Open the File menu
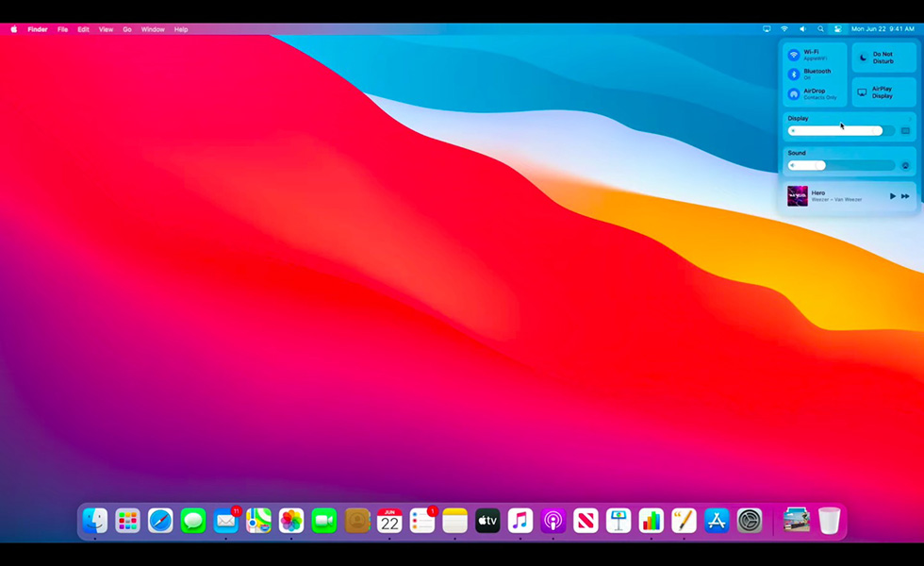The height and width of the screenshot is (566, 924). coord(62,29)
